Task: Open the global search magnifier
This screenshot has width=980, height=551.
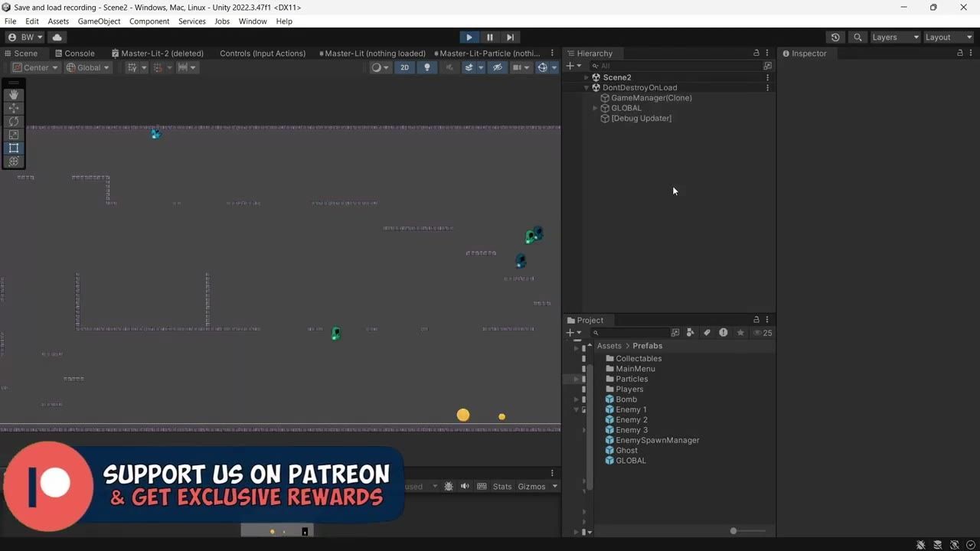Action: (x=857, y=37)
